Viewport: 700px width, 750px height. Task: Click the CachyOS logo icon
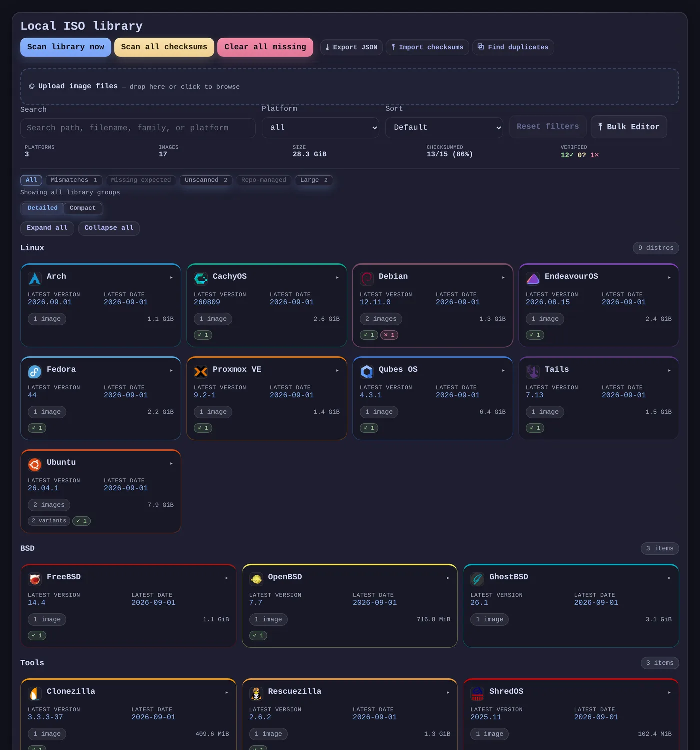point(201,278)
